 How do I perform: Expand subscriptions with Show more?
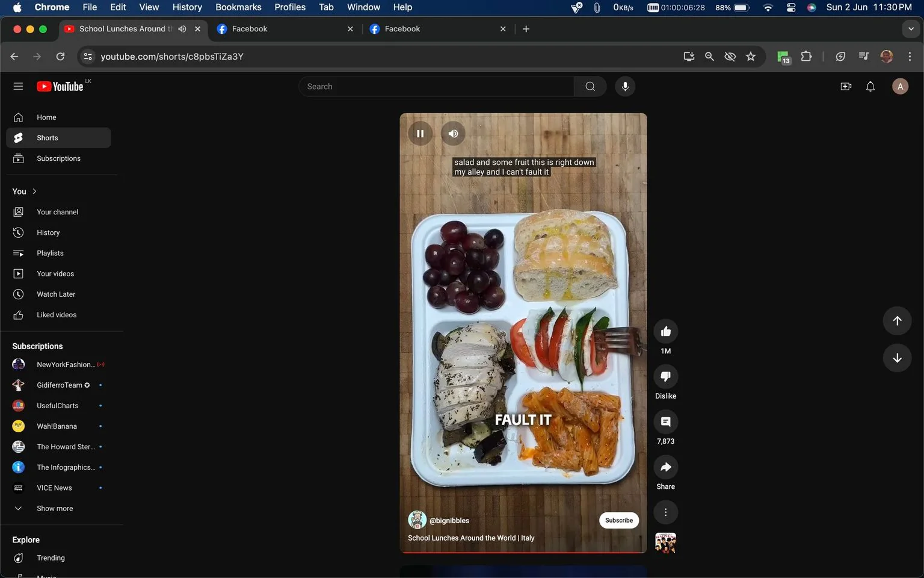coord(58,508)
